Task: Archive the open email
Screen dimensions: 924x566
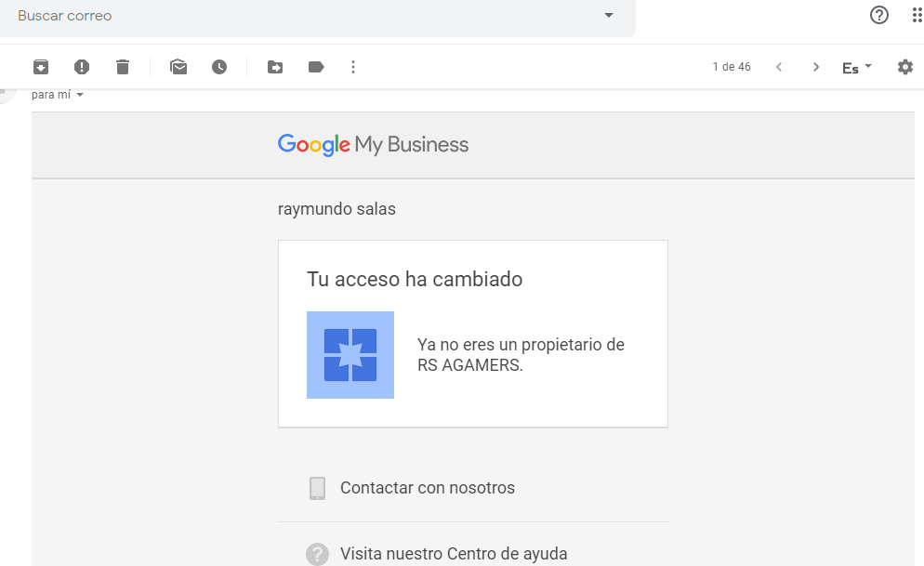Action: pyautogui.click(x=41, y=66)
